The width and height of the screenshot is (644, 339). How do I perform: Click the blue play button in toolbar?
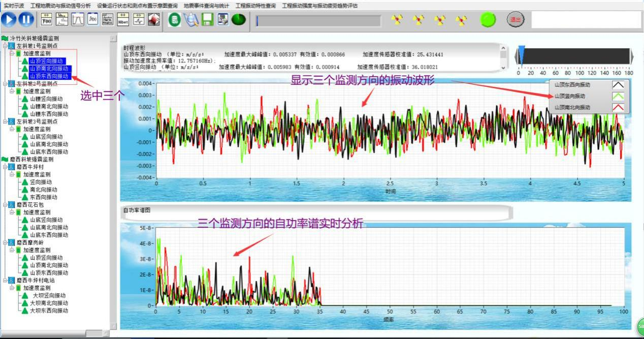[9, 20]
